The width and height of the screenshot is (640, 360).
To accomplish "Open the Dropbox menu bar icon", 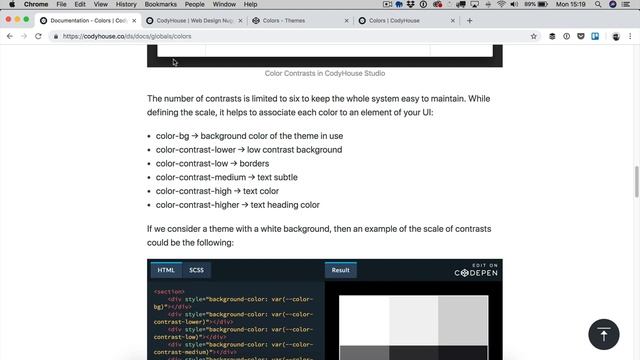I will [x=411, y=4].
